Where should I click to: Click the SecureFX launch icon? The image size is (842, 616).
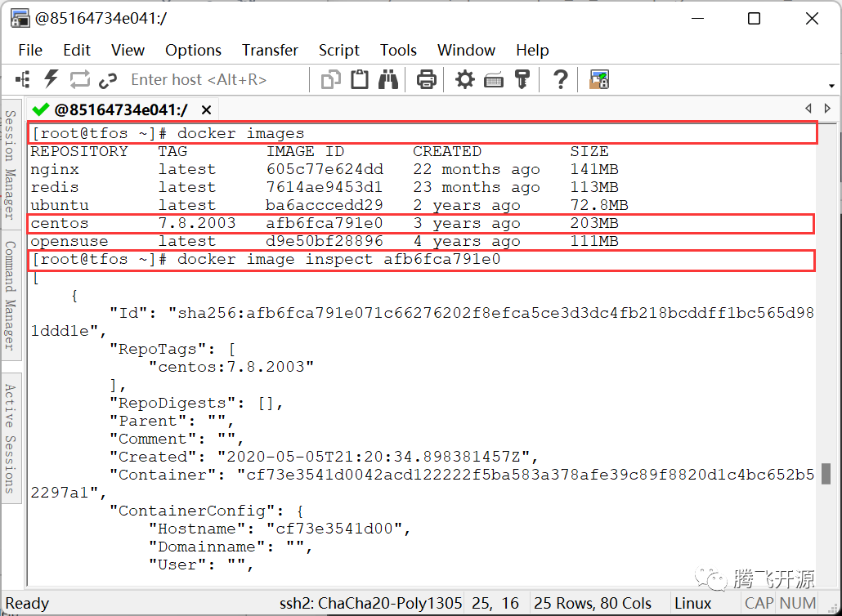coord(598,80)
